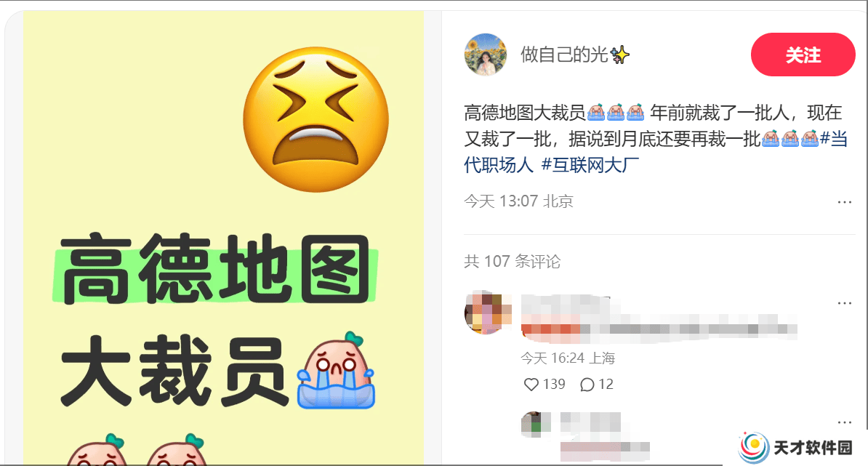Open first comment's three-dot options menu

point(844,302)
